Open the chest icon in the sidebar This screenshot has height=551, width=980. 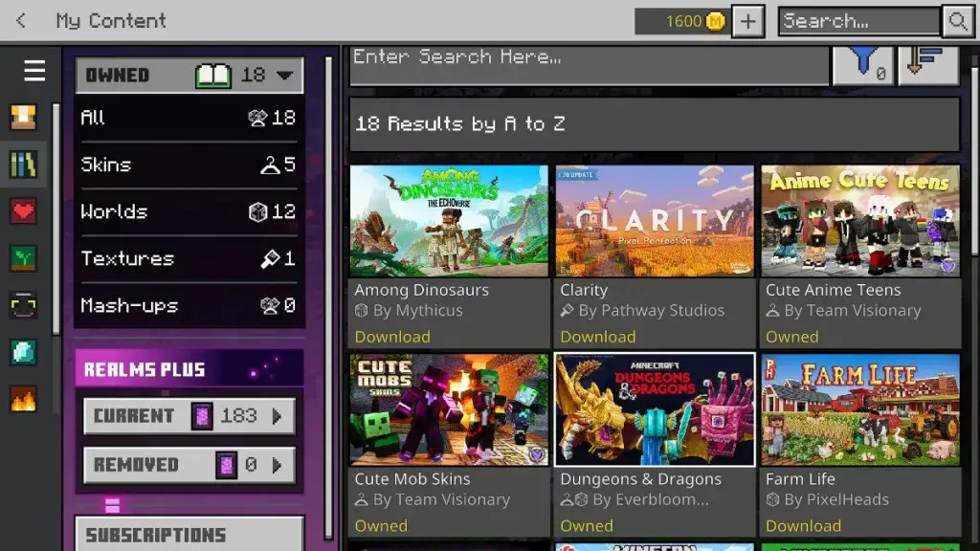pos(23,117)
